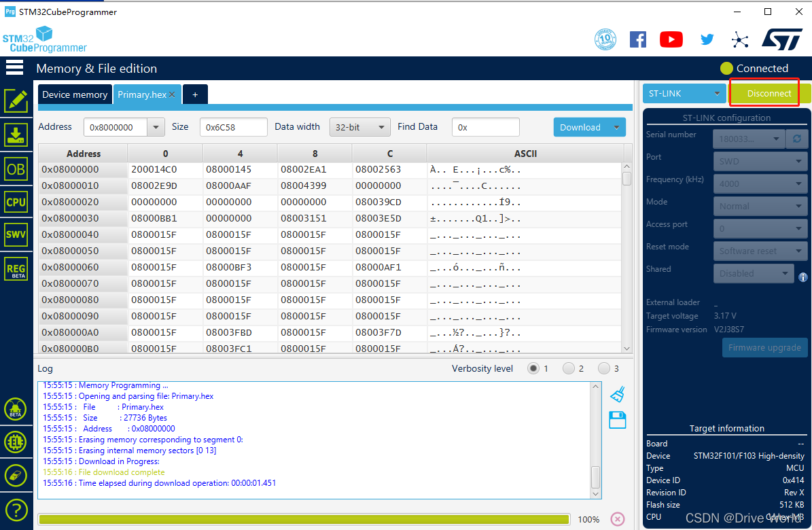
Task: Open the Data width 32-bit dropdown
Action: point(360,127)
